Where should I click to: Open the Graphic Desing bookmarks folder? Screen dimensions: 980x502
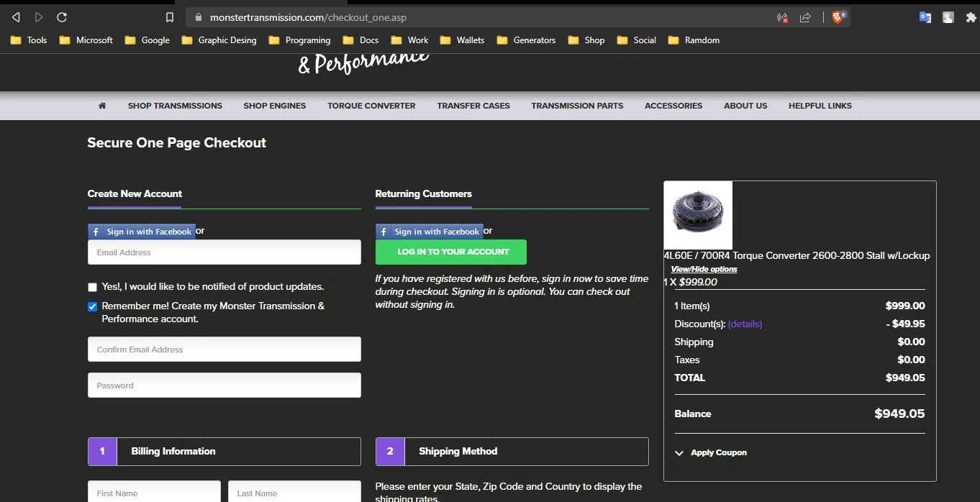[219, 40]
